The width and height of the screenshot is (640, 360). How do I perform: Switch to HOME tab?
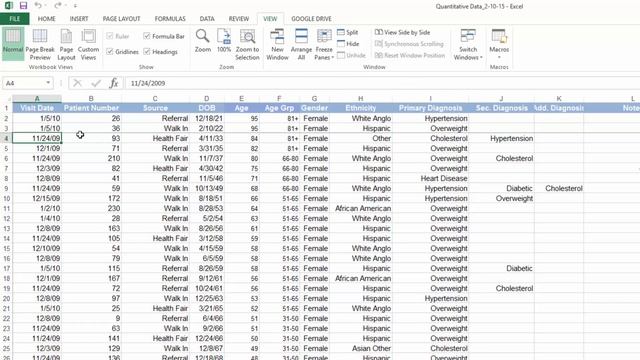pyautogui.click(x=47, y=19)
